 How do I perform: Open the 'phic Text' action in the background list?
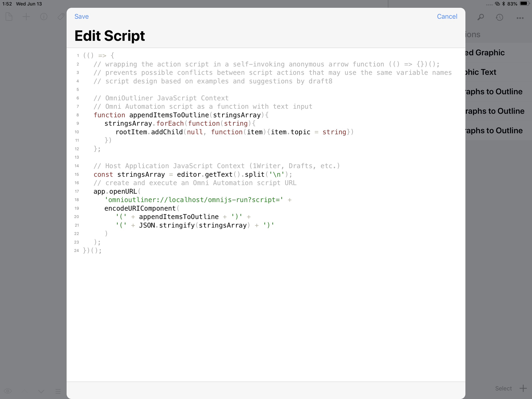(x=499, y=72)
